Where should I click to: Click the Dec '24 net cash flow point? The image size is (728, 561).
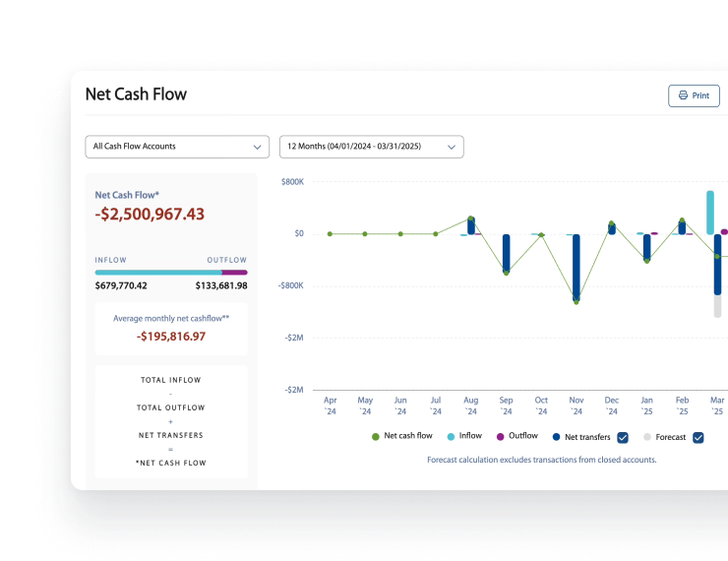pyautogui.click(x=611, y=223)
